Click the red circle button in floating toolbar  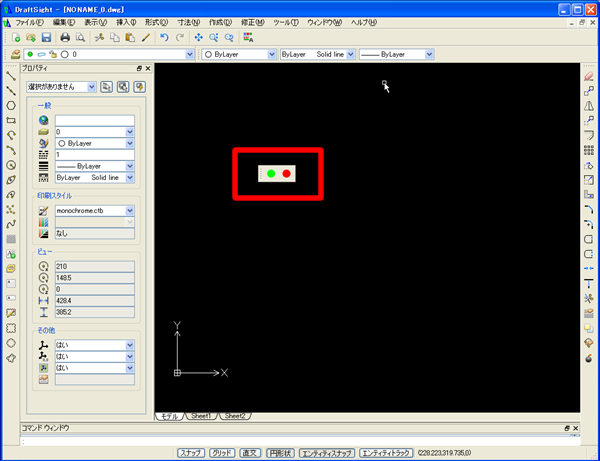pos(286,174)
